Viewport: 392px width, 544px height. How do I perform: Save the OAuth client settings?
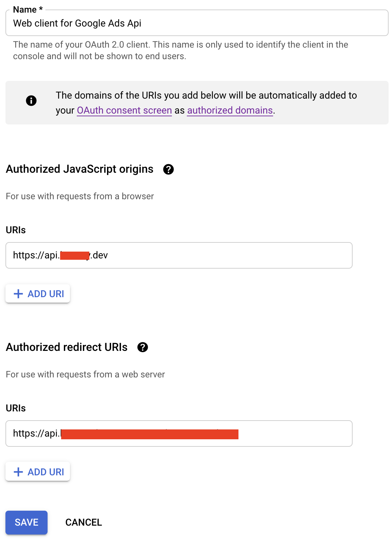coord(26,522)
